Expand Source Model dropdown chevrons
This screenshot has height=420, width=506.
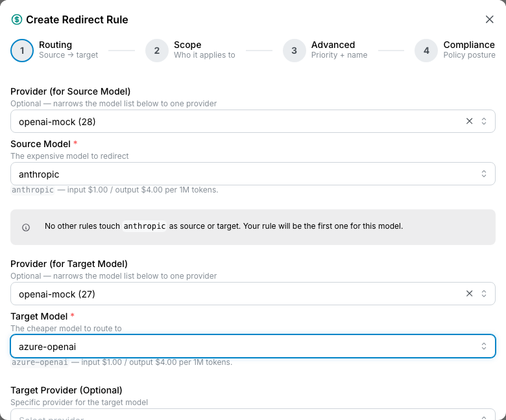(x=484, y=174)
